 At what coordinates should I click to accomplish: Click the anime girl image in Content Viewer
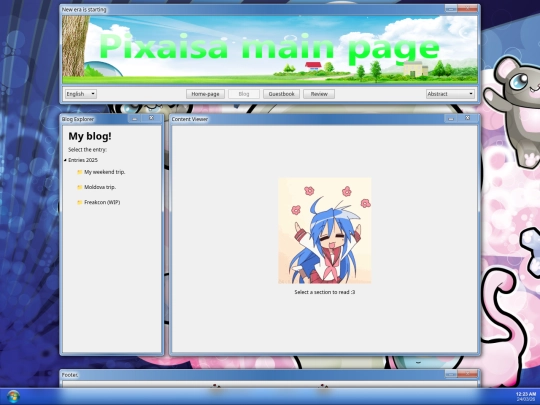click(x=325, y=231)
